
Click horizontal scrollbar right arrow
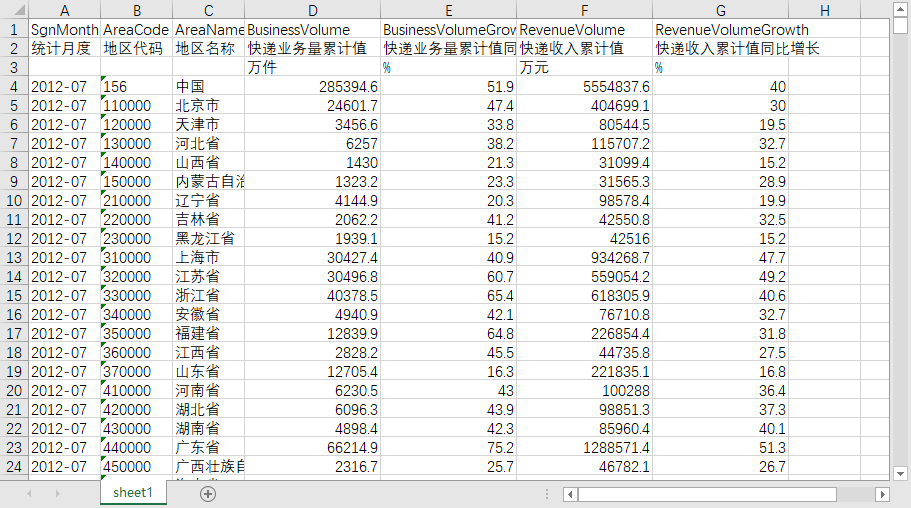pyautogui.click(x=883, y=494)
